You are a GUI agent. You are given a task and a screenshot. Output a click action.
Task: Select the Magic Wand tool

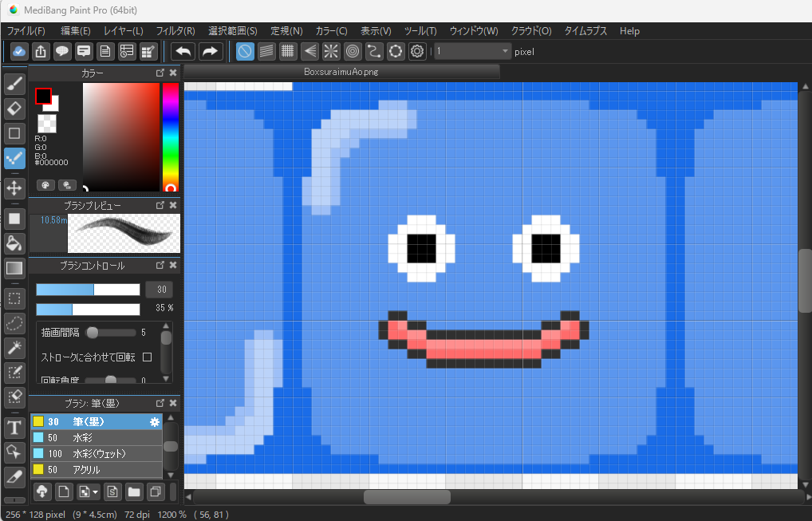[14, 348]
